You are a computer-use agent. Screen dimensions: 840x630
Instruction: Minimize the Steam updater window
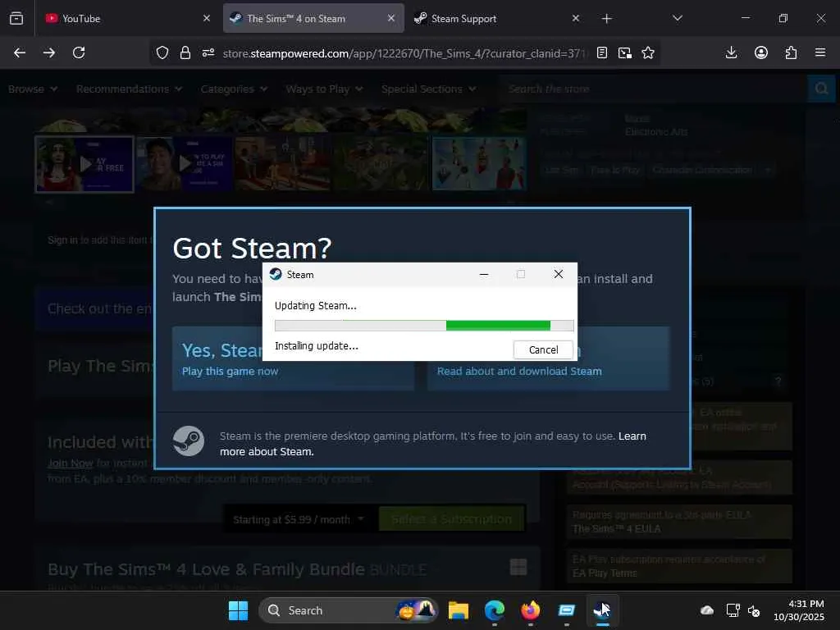(x=484, y=274)
